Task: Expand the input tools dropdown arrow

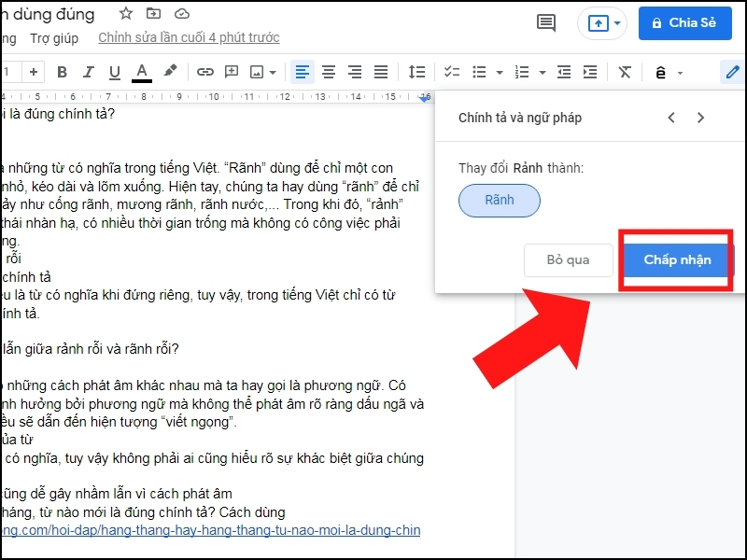Action: (681, 73)
